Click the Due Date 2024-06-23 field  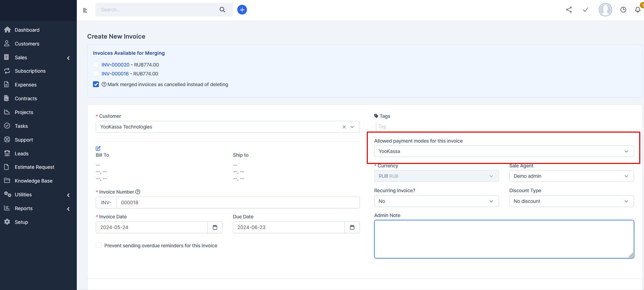289,227
